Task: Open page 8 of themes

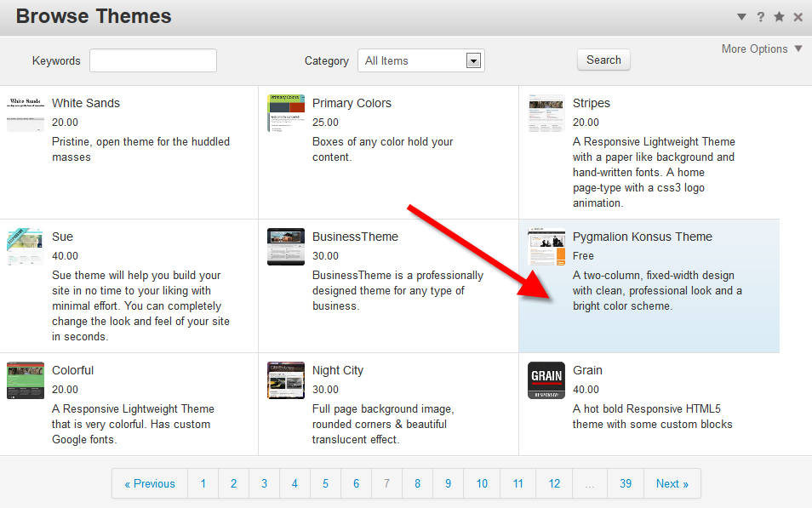Action: [x=417, y=483]
